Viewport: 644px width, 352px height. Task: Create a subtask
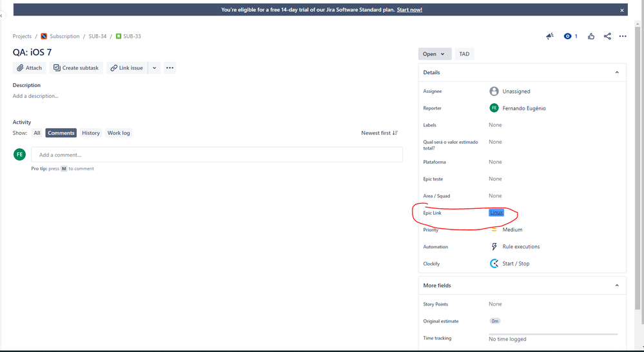76,68
